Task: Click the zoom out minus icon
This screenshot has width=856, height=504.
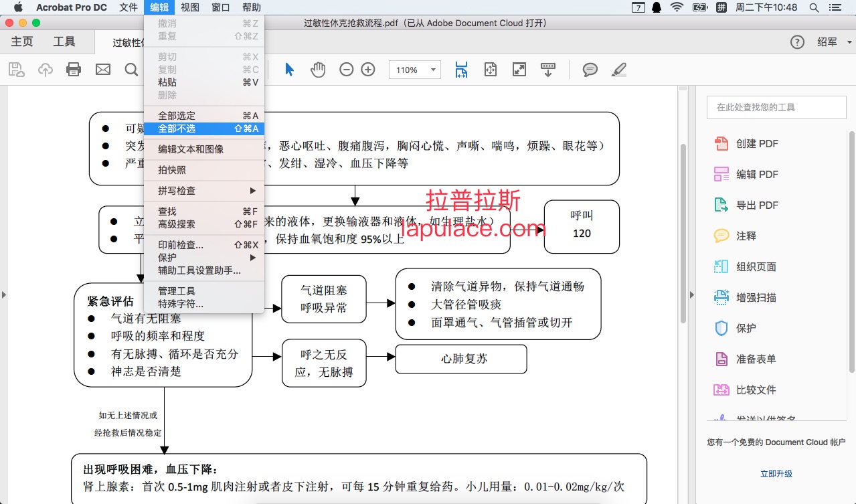Action: 346,70
